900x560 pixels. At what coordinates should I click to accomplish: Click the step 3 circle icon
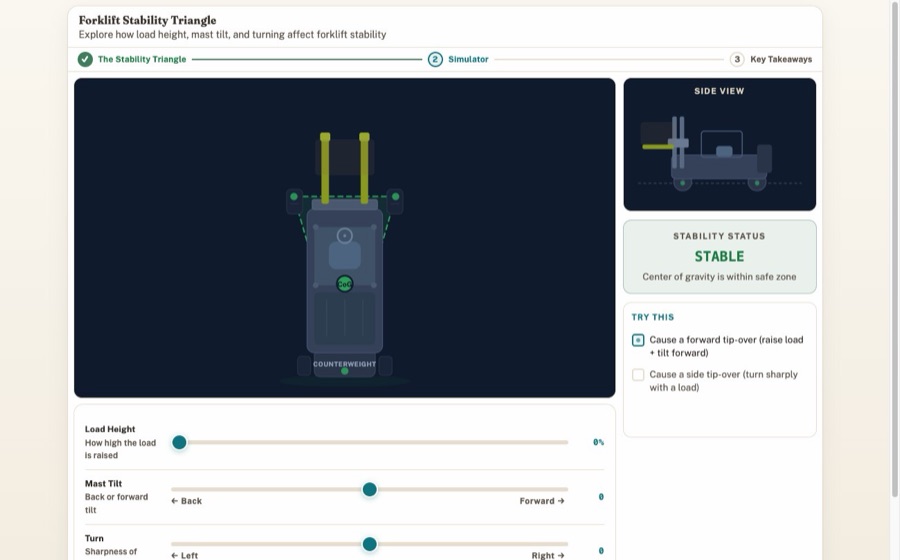737,59
